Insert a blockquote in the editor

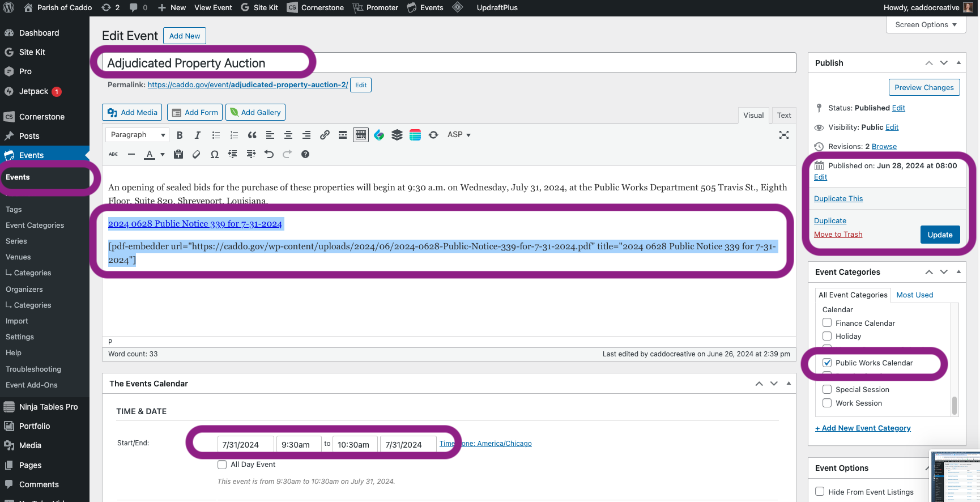point(252,135)
